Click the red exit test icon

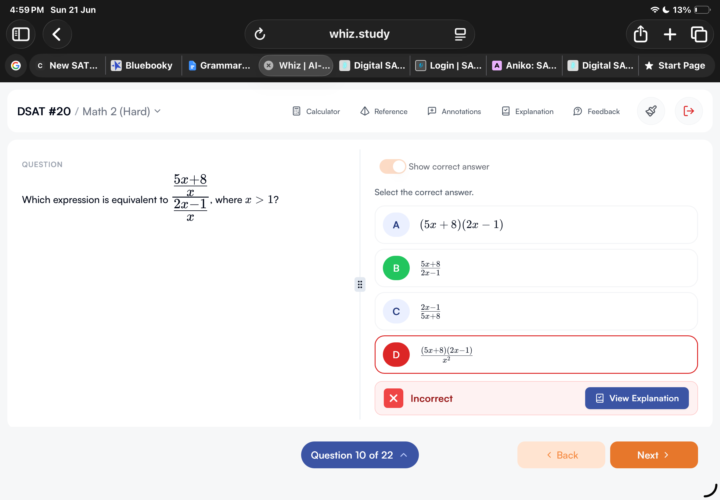tap(688, 111)
